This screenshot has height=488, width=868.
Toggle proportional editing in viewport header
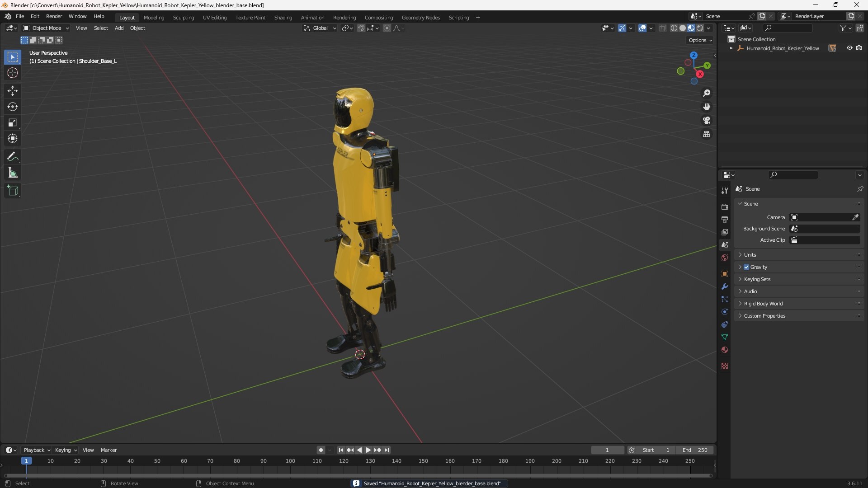[x=387, y=28]
